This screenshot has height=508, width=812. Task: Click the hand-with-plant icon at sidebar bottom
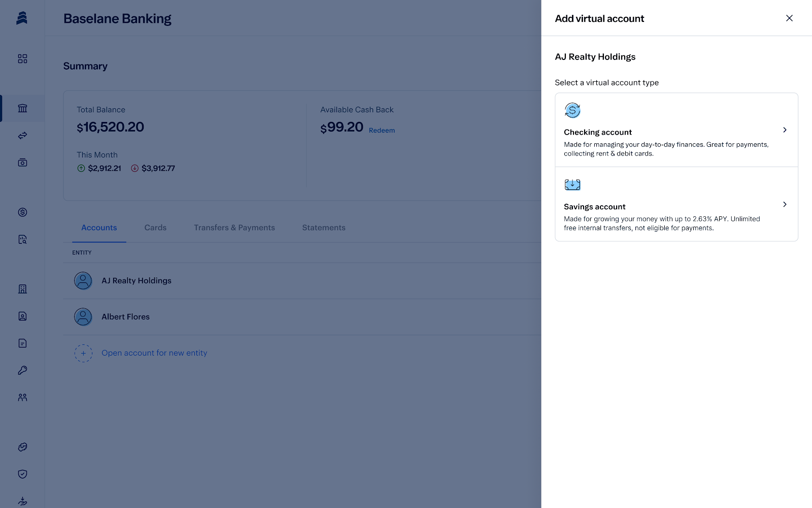pos(22,501)
